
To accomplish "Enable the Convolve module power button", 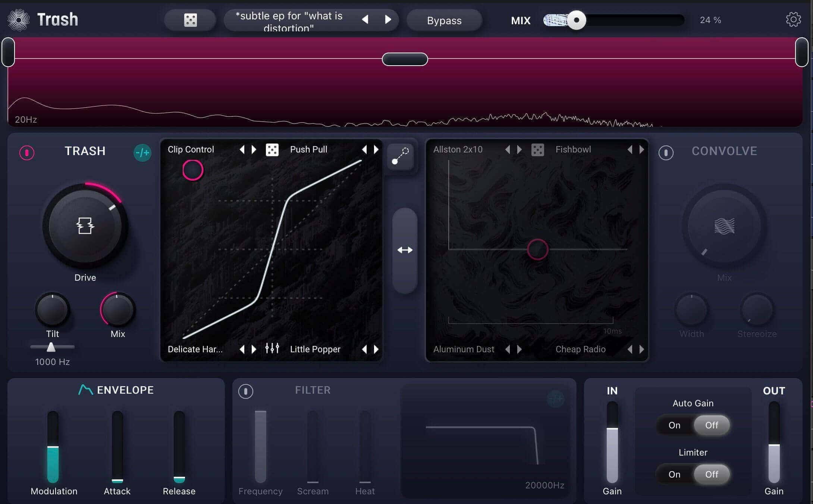I will tap(666, 152).
